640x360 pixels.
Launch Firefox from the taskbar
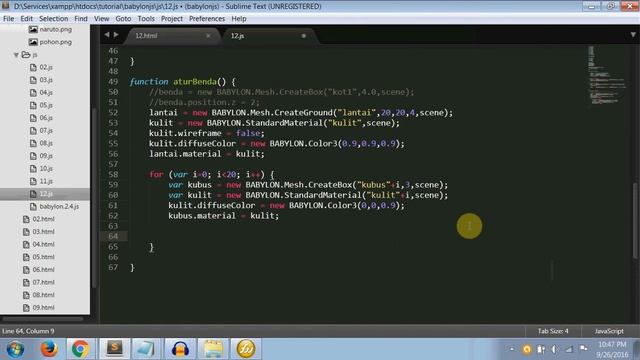[49, 349]
